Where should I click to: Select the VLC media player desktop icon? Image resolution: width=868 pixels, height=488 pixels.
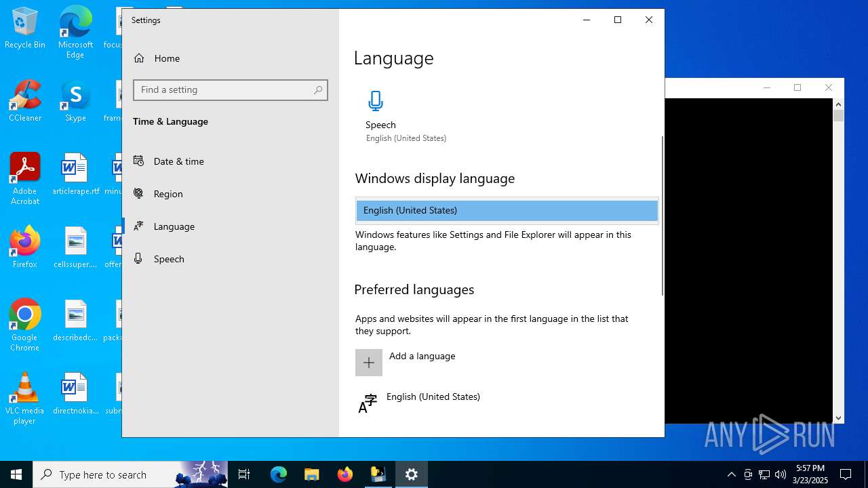(x=25, y=398)
